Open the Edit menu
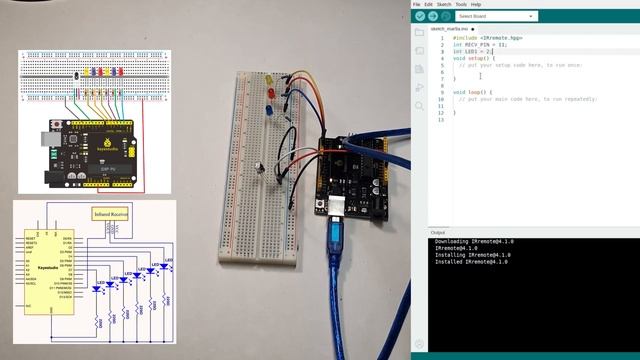Screen dimensions: 640x360 [428, 4]
